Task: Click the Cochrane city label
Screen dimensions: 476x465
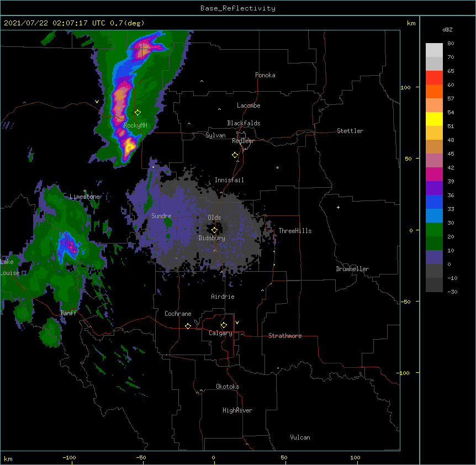Action: 178,314
